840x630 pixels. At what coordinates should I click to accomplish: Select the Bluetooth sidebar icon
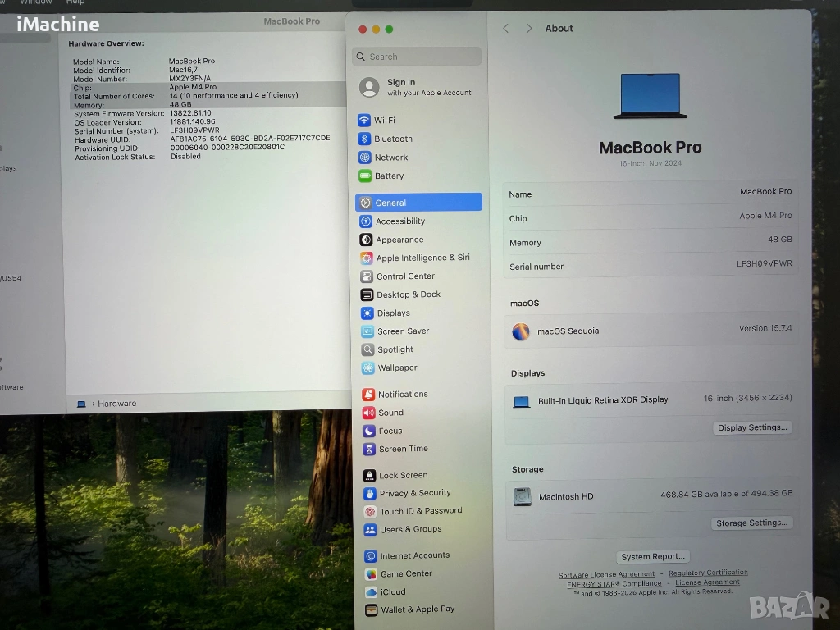365,139
